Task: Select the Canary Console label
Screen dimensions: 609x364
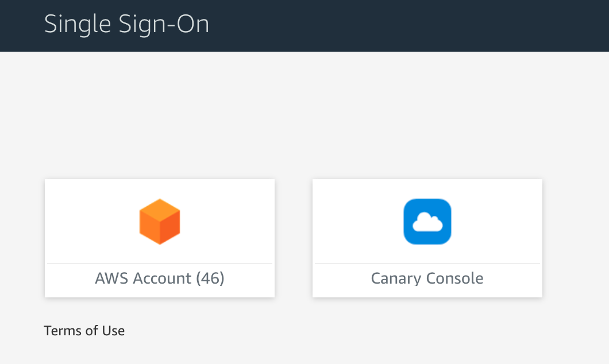Action: (427, 278)
